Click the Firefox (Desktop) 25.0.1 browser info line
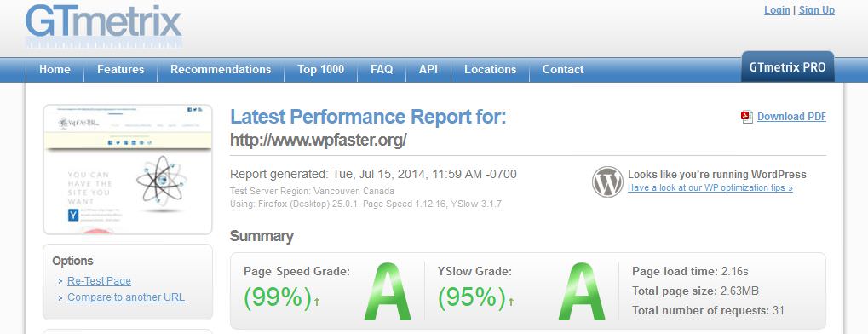Viewport: 868px width, 334px height. [x=366, y=204]
